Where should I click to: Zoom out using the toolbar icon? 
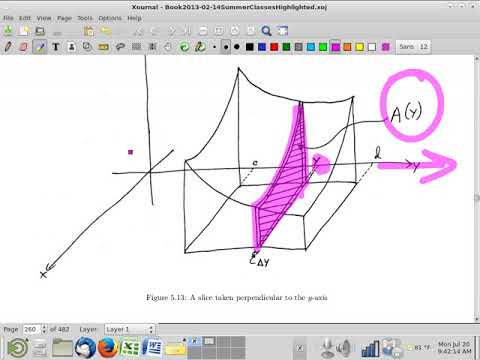203,31
